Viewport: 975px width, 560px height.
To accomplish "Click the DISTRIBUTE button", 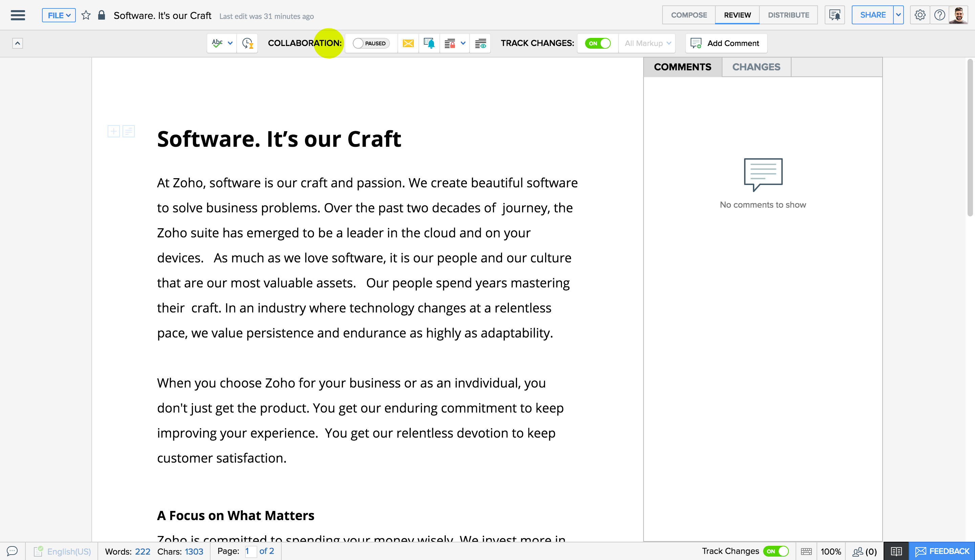I will point(788,15).
